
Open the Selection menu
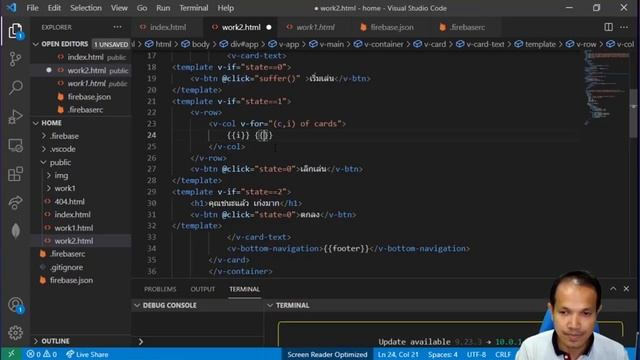click(x=86, y=8)
